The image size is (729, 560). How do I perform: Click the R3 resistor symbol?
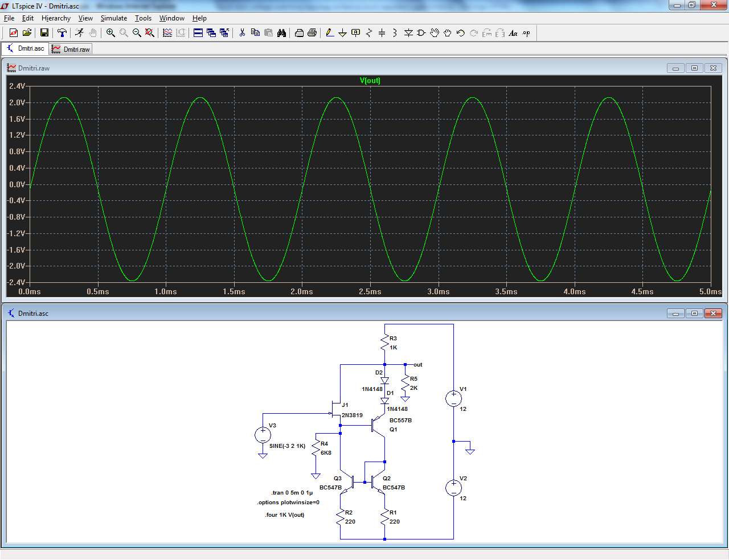pos(385,343)
